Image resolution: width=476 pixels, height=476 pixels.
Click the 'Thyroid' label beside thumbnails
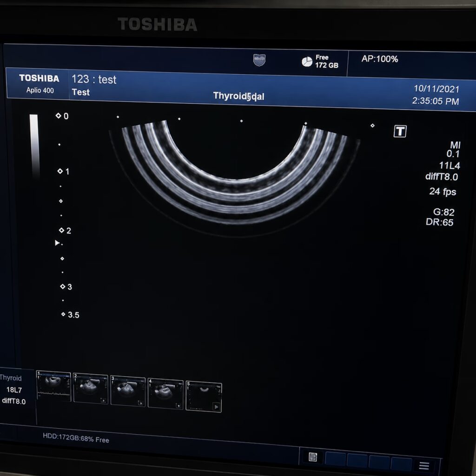(x=11, y=378)
